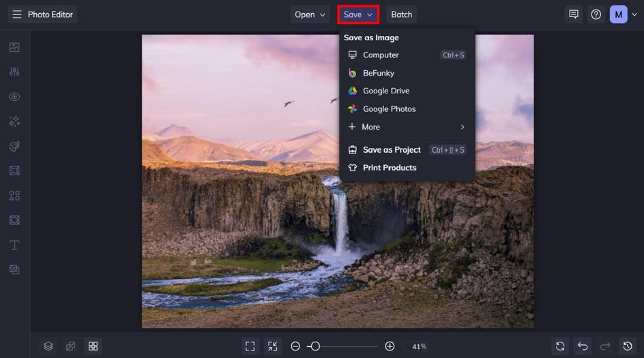This screenshot has height=358, width=644.
Task: Click the zoom slider handle
Action: point(315,346)
